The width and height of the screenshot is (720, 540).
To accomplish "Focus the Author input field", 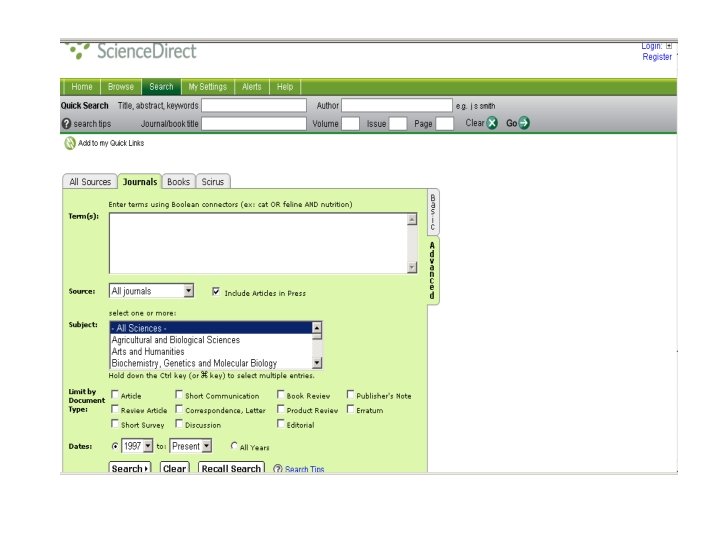I will [x=397, y=106].
